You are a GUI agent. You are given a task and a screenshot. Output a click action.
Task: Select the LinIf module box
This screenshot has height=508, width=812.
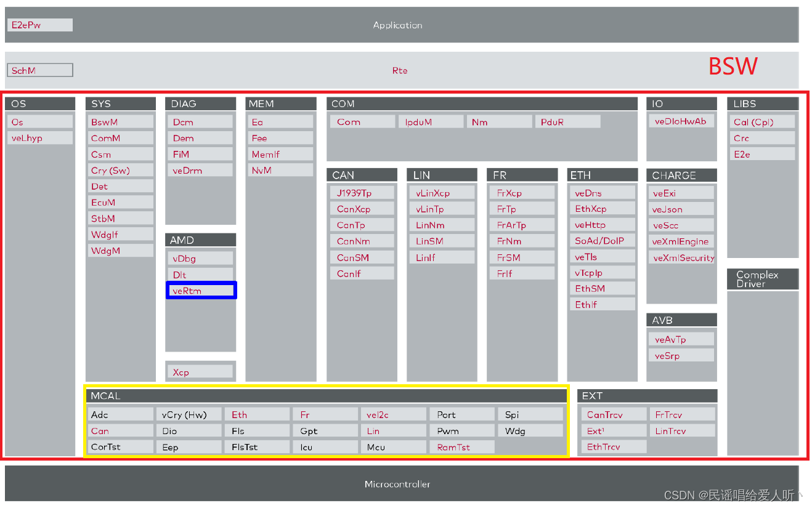click(x=442, y=257)
